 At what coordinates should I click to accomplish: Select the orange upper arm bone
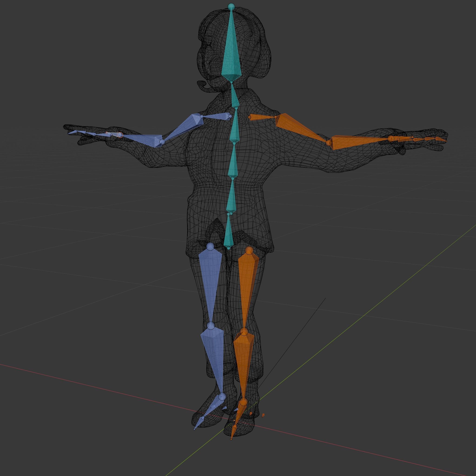[x=302, y=128]
